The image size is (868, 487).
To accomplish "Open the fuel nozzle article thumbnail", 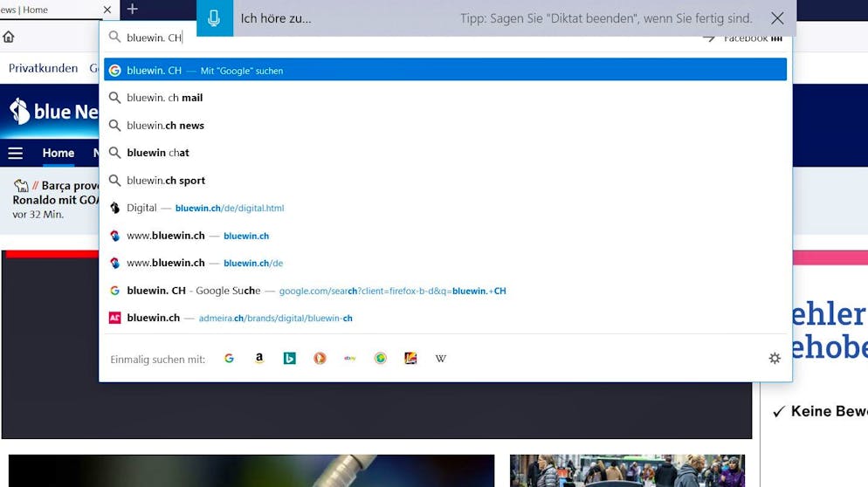I will (x=251, y=471).
